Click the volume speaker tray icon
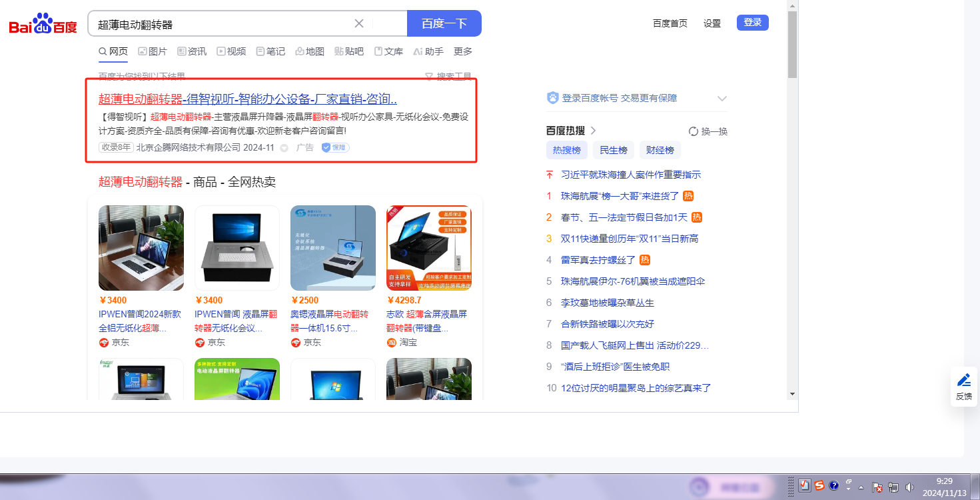 (x=909, y=487)
